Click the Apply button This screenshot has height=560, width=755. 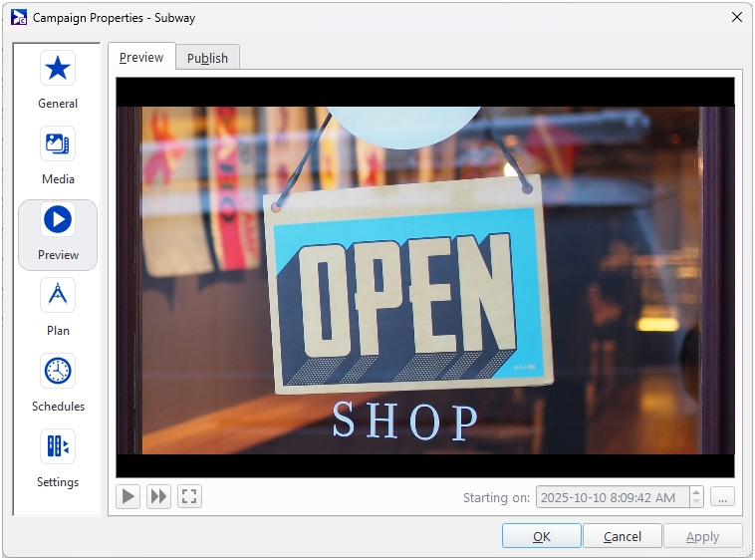(x=702, y=536)
